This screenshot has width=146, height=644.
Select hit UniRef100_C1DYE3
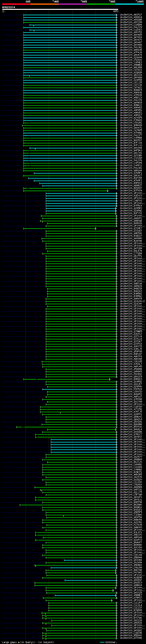(x=131, y=30)
